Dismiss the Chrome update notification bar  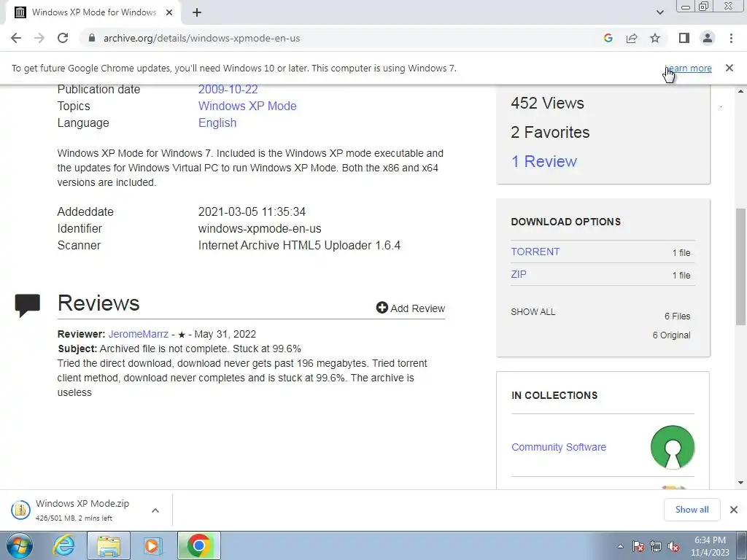729,68
